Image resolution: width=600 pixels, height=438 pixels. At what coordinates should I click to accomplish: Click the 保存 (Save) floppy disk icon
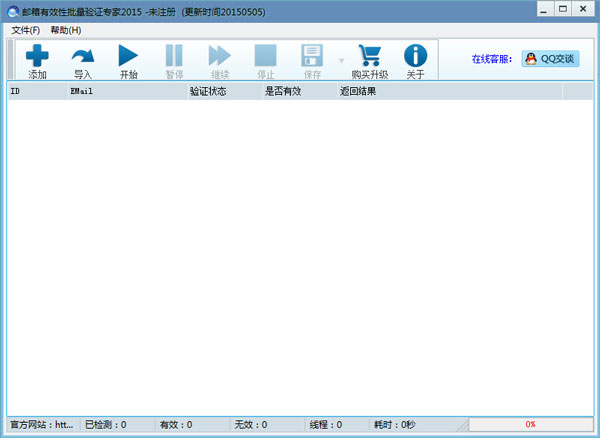point(312,55)
